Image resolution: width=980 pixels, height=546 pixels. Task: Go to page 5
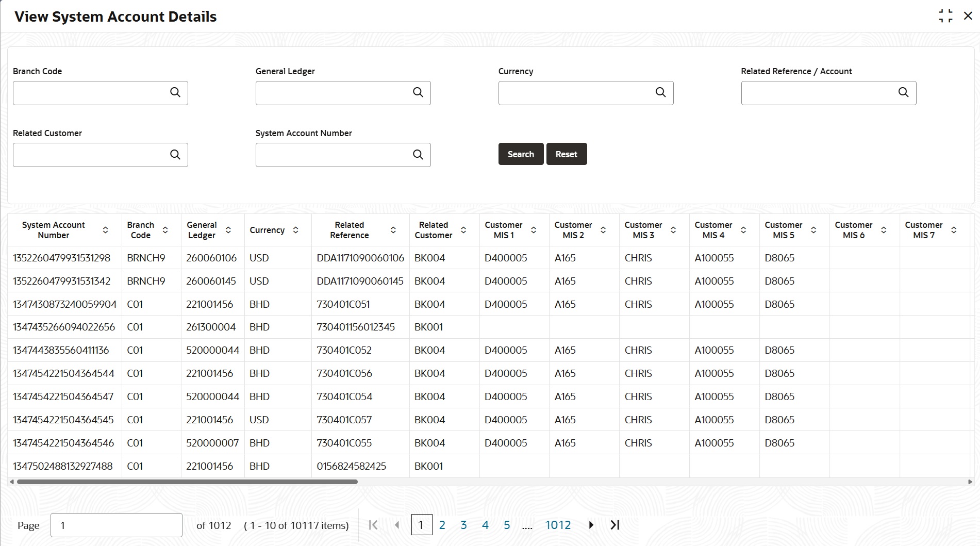(507, 525)
